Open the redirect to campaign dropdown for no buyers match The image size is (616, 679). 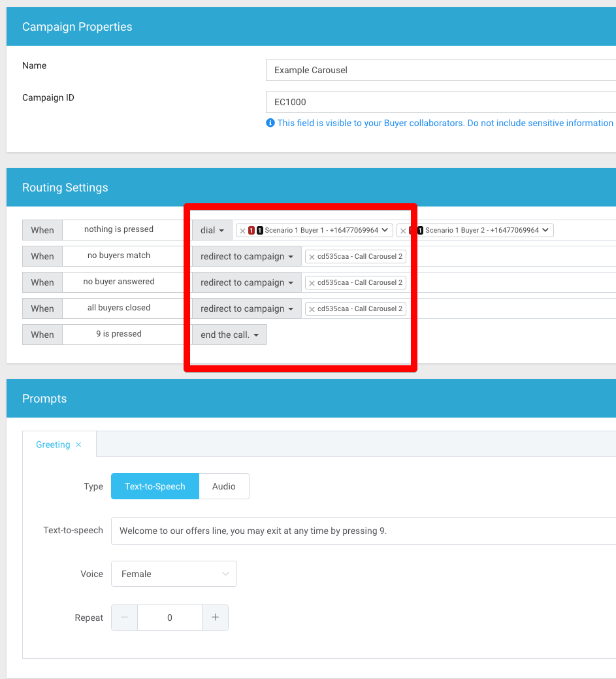[x=246, y=256]
